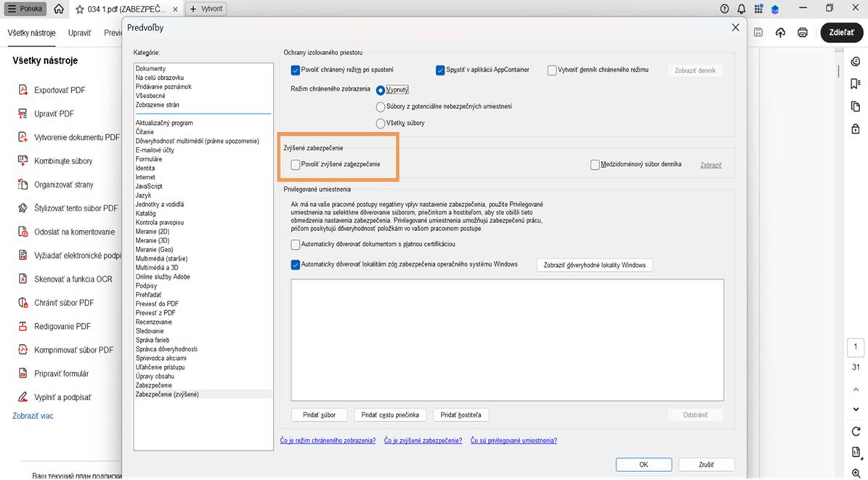Select Chrániť súbor PDF tool icon

pos(23,302)
